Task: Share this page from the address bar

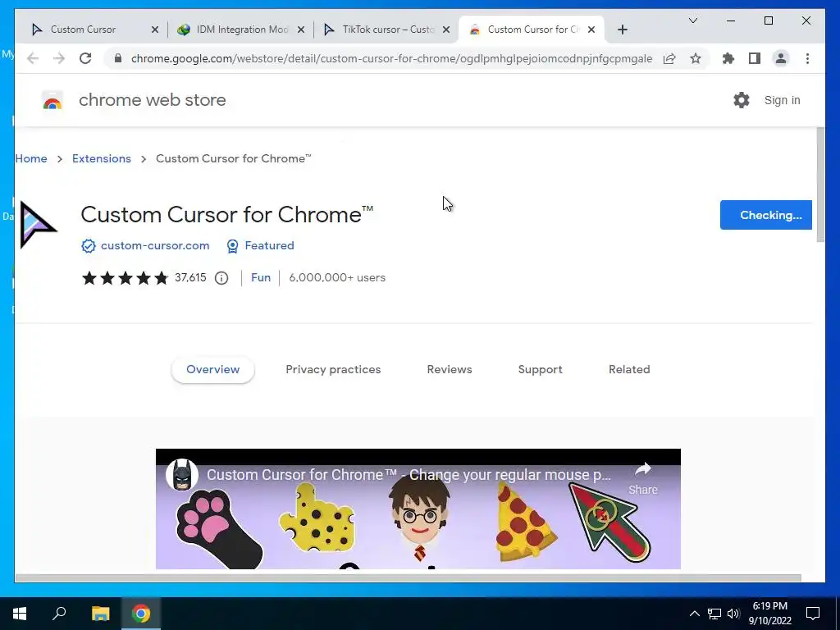Action: coord(669,58)
